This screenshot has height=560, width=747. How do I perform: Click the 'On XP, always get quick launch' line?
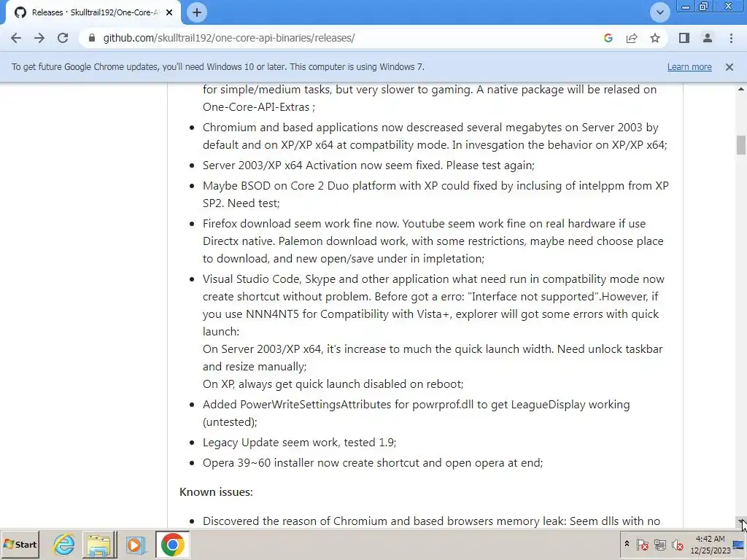pos(333,384)
